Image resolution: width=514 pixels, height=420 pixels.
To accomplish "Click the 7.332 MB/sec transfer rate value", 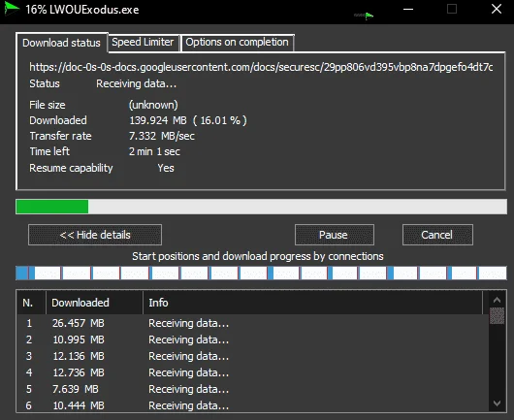I will (162, 136).
